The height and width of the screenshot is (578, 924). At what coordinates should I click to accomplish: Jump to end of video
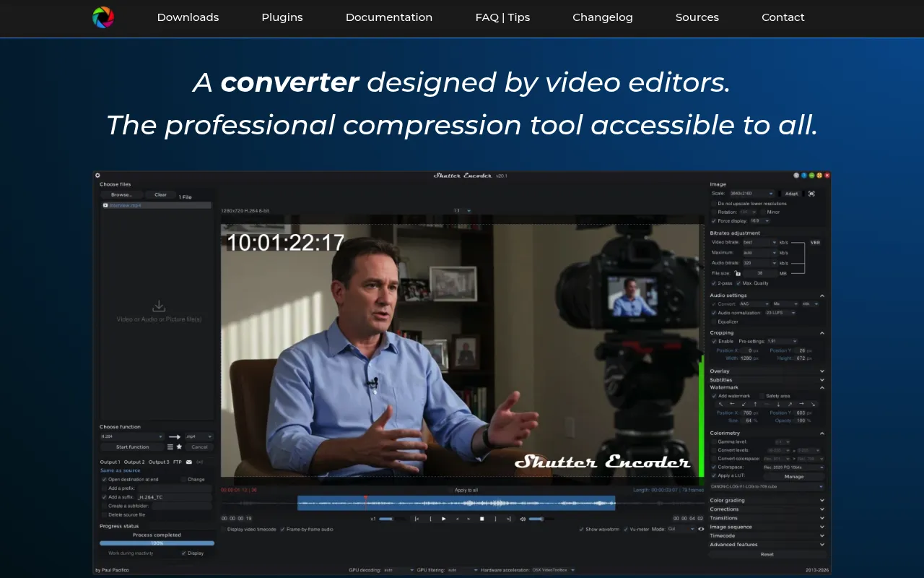coord(508,519)
